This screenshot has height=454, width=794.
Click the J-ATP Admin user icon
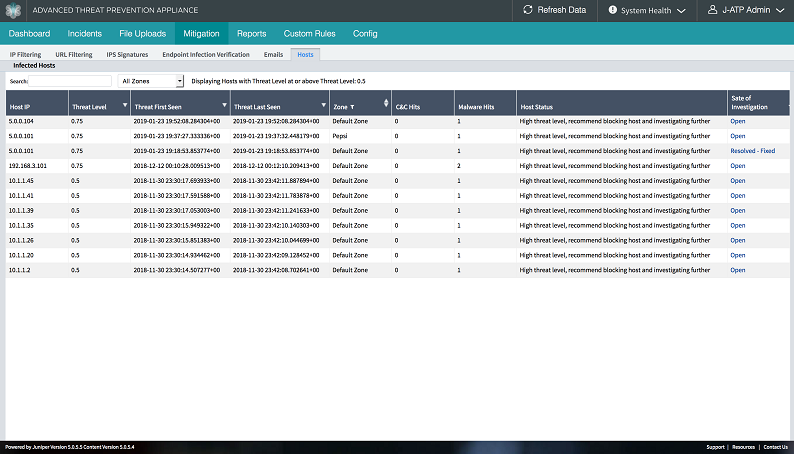[711, 11]
